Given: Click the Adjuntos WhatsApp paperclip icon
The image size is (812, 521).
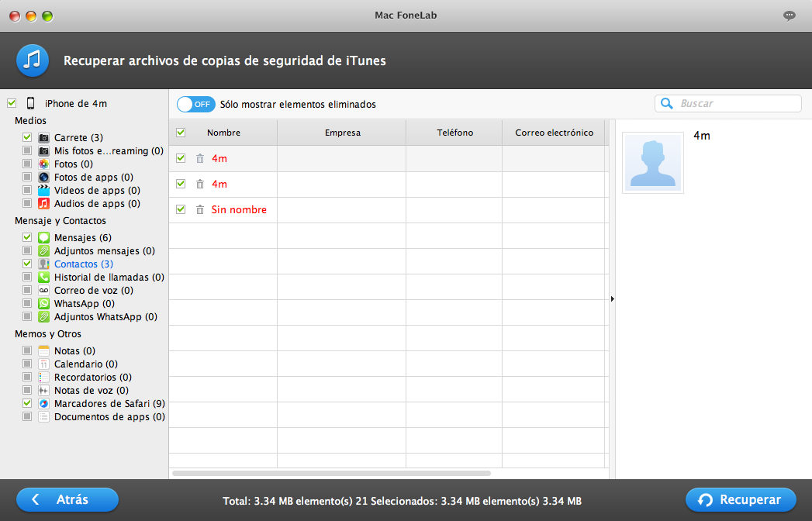Looking at the screenshot, I should 44,317.
